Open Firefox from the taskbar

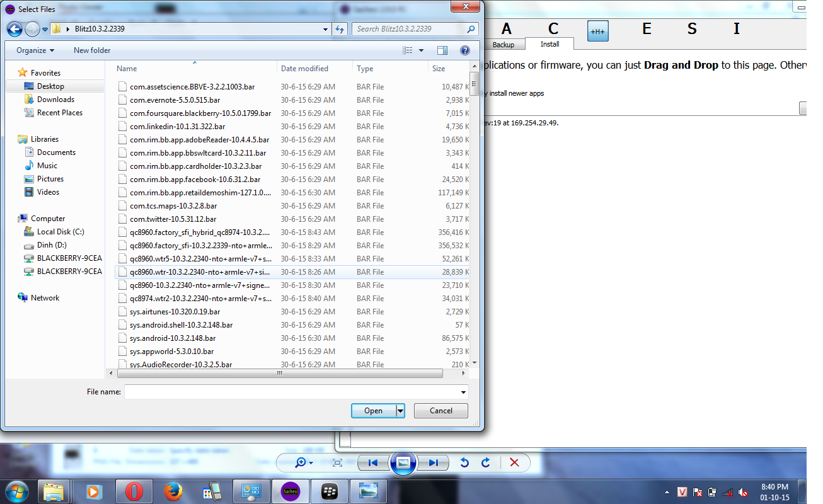[173, 491]
